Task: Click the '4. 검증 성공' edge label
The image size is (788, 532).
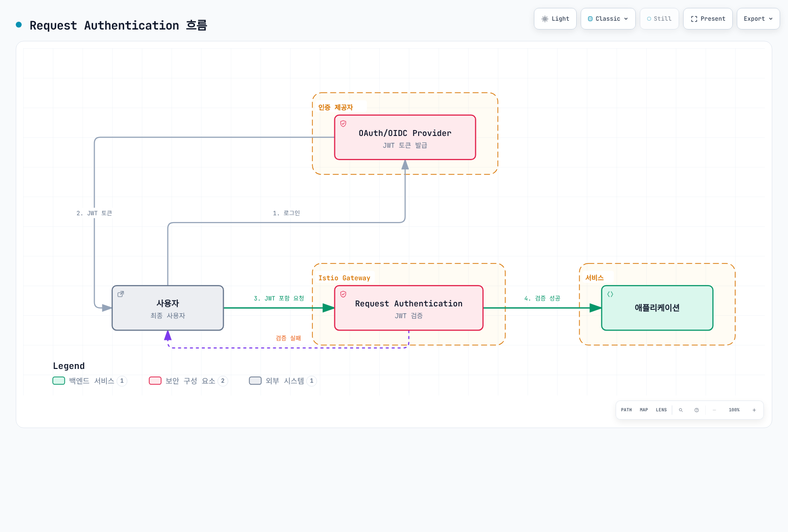Action: tap(542, 299)
